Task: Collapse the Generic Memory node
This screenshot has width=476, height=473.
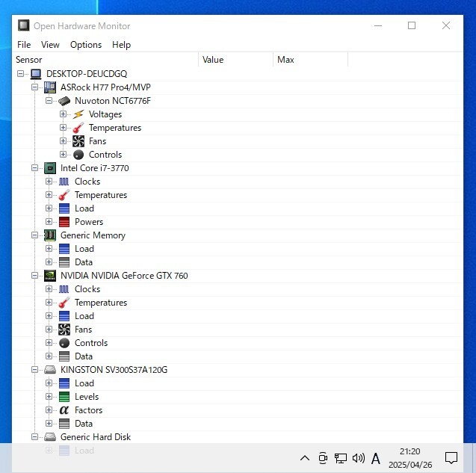Action: click(x=34, y=235)
